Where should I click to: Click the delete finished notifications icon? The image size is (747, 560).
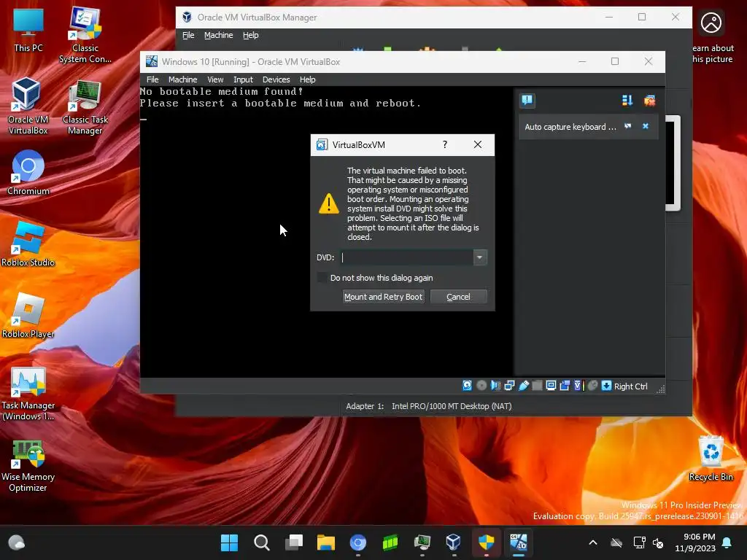click(649, 101)
